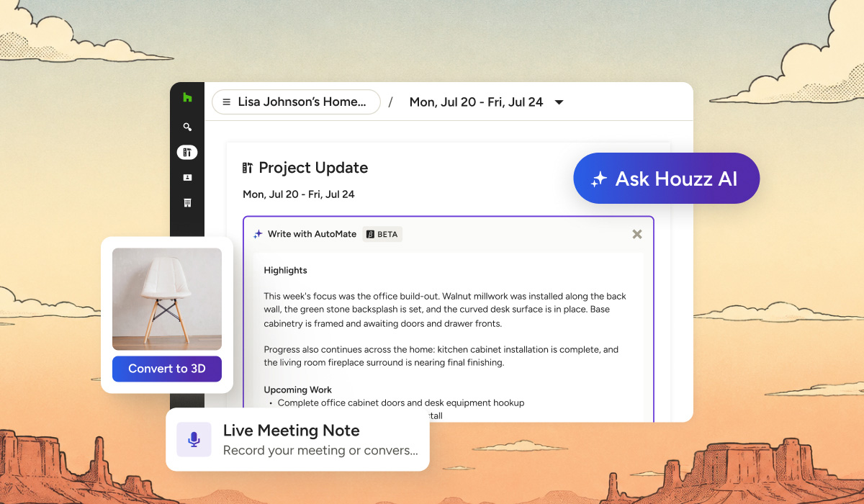Click the Write with AutoMate sparkle icon
The height and width of the screenshot is (504, 864).
(x=258, y=234)
